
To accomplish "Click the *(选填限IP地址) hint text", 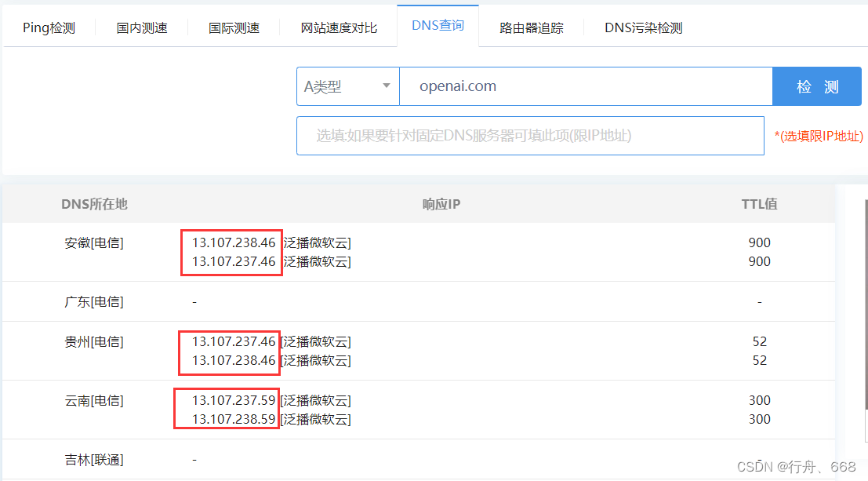I will [x=819, y=137].
